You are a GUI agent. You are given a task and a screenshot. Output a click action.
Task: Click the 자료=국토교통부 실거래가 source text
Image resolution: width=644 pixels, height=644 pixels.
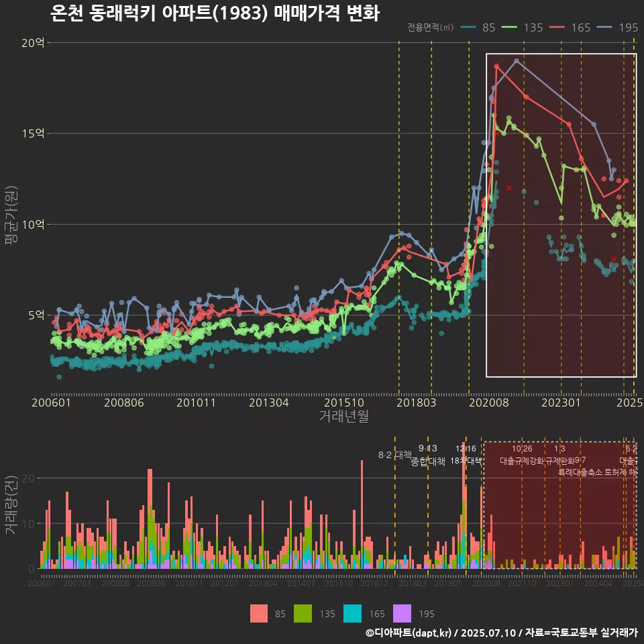pyautogui.click(x=581, y=633)
